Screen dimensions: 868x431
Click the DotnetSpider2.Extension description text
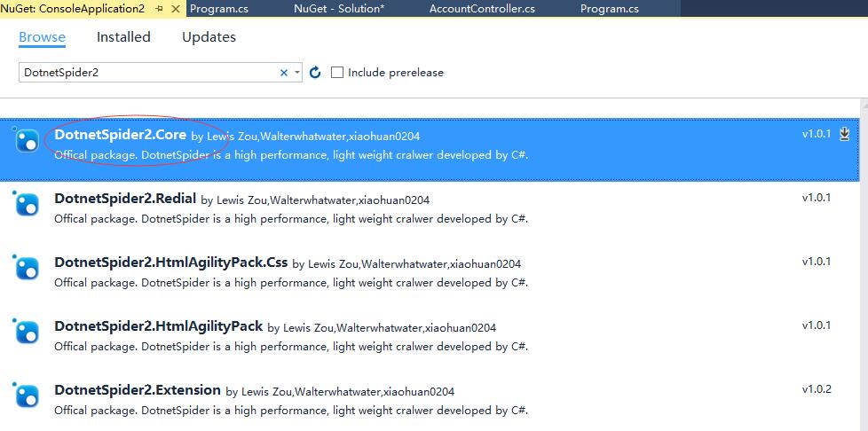pyautogui.click(x=291, y=411)
